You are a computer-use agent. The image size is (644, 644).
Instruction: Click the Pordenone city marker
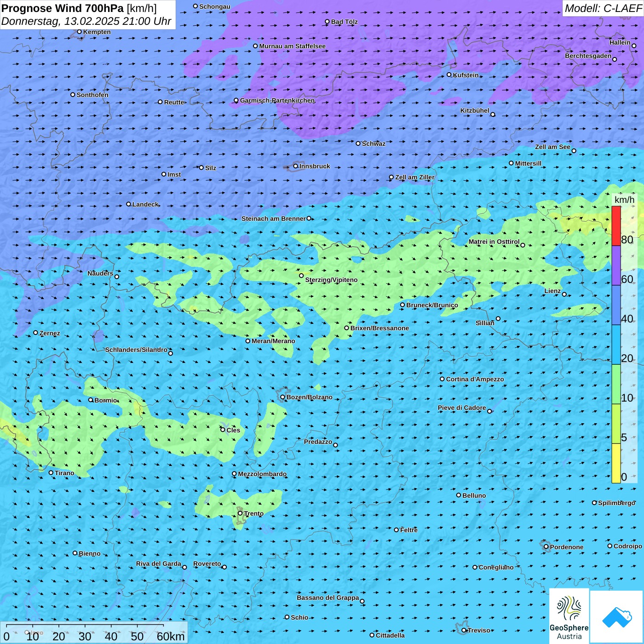[546, 547]
